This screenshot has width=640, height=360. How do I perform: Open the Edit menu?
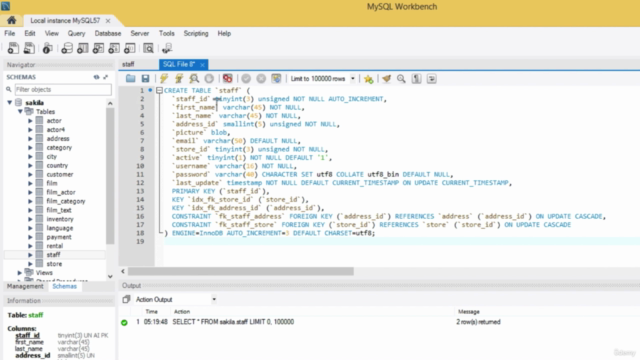pyautogui.click(x=30, y=33)
